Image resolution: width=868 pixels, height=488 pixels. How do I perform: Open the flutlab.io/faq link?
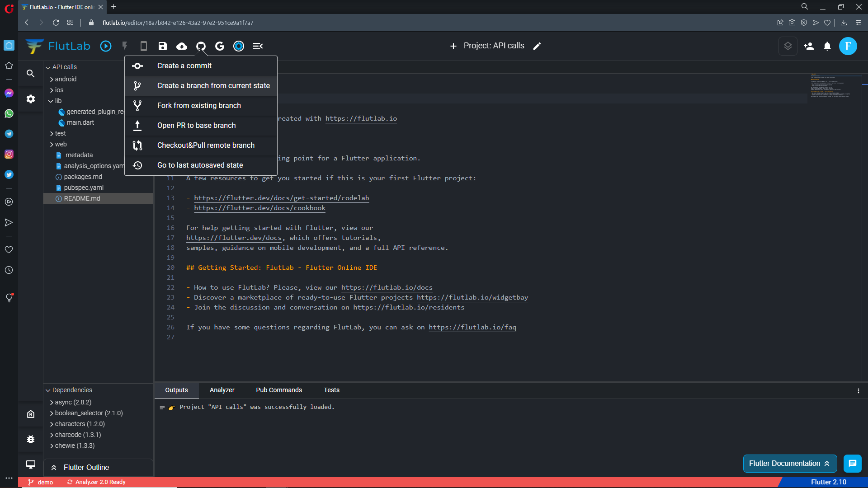pyautogui.click(x=472, y=327)
